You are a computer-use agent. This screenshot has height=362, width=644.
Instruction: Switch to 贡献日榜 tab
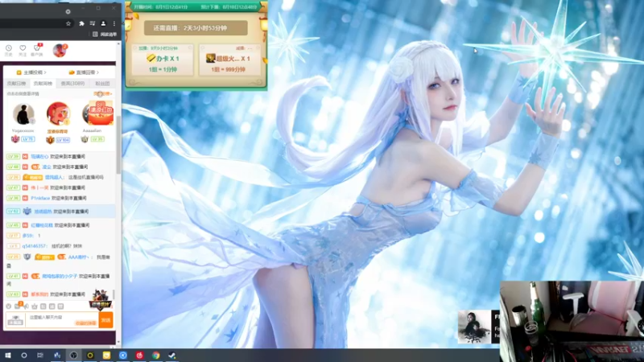(x=16, y=84)
